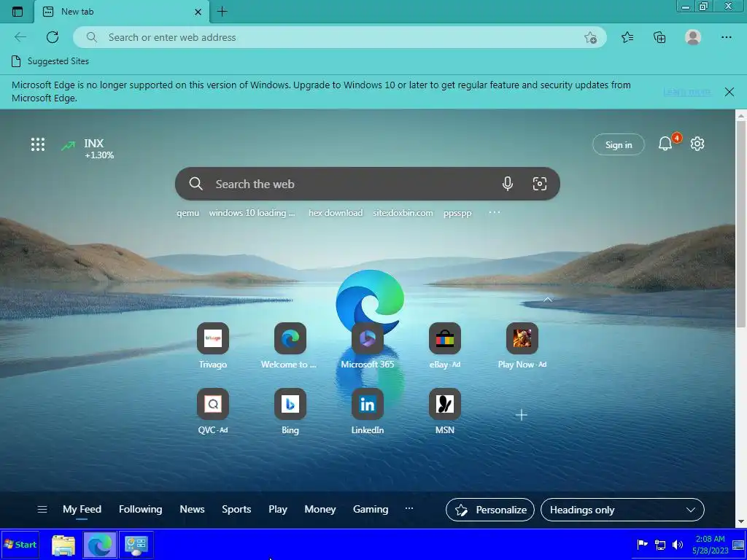Switch to the Sports tab

(x=236, y=510)
